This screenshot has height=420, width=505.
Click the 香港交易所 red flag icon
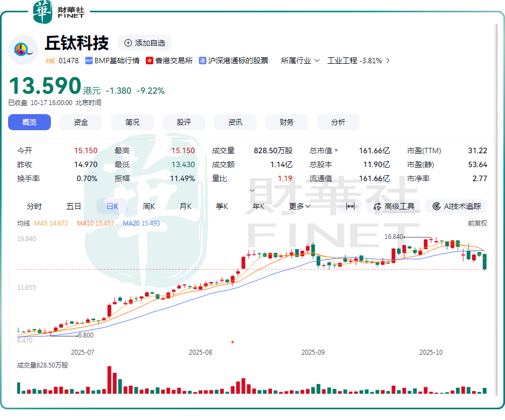point(150,61)
